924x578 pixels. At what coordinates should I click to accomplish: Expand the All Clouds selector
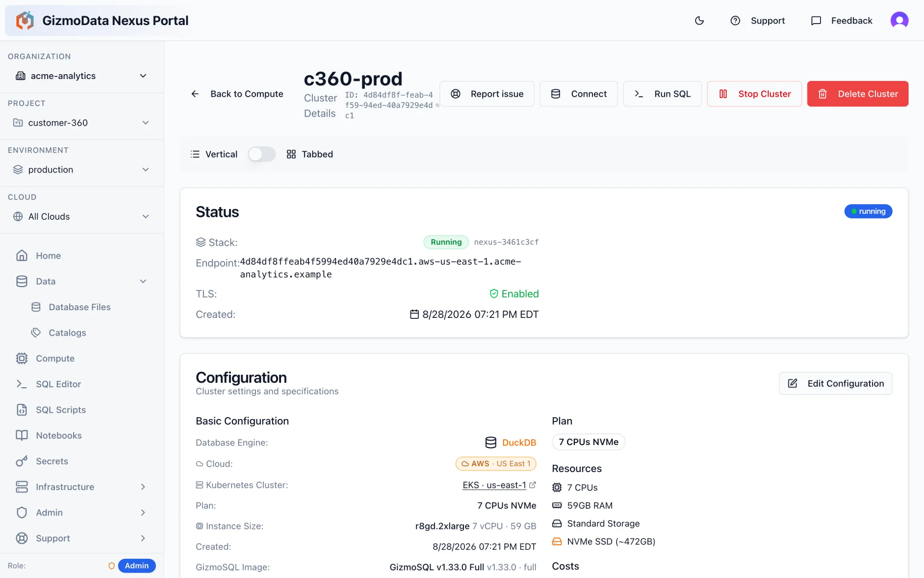pyautogui.click(x=81, y=217)
